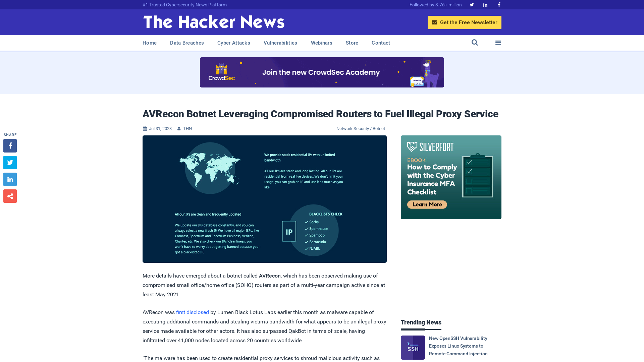
Task: Click the LinkedIn share icon
Action: (10, 179)
